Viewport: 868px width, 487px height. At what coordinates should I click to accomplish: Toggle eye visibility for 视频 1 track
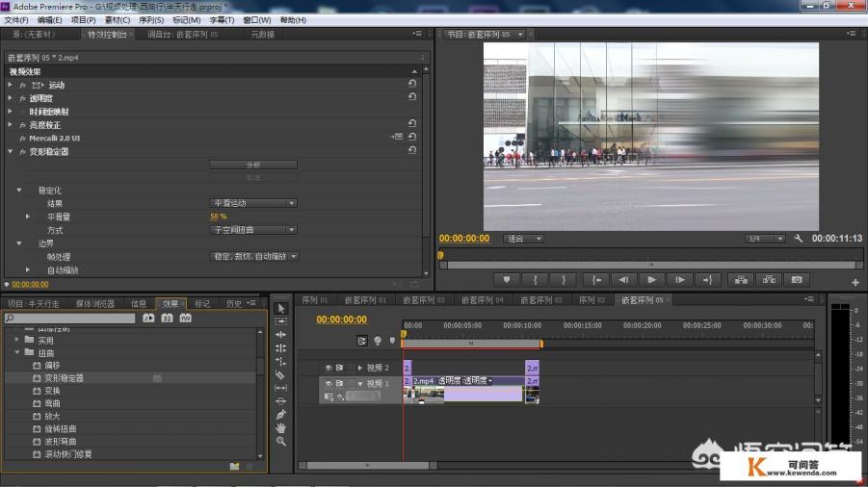(x=328, y=383)
